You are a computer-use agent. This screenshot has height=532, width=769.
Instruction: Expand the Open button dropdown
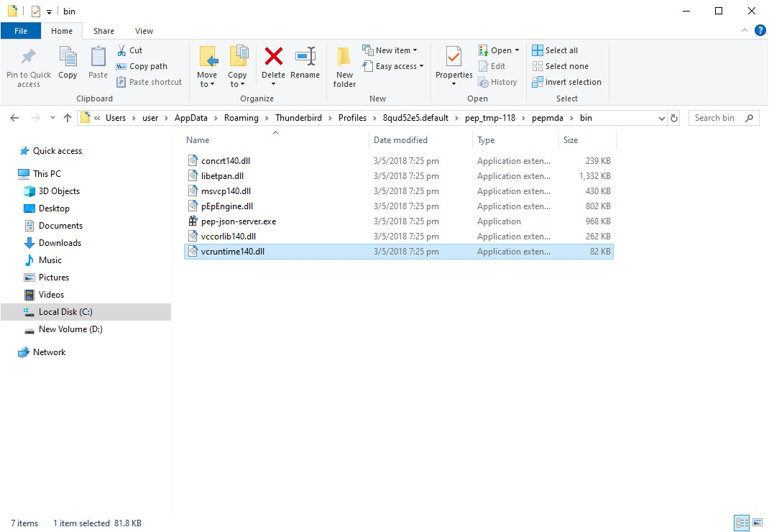pyautogui.click(x=517, y=50)
